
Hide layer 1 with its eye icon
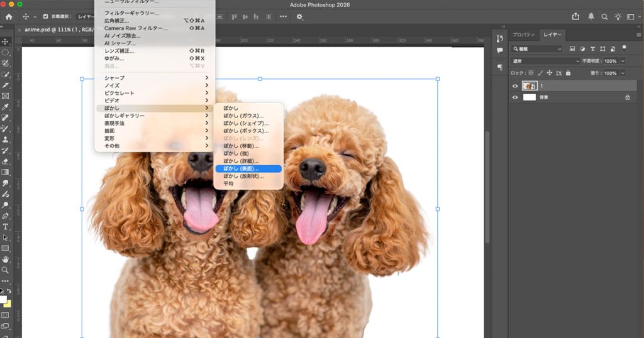(x=515, y=85)
